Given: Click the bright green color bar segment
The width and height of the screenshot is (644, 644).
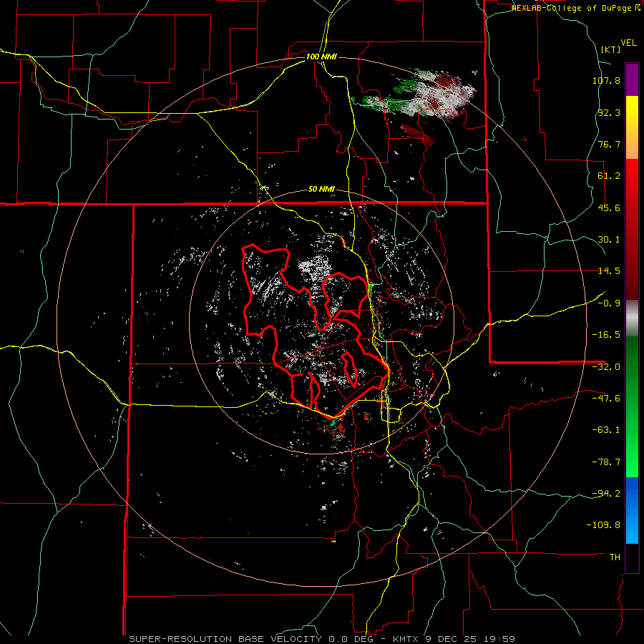Looking at the screenshot, I should pos(632,406).
